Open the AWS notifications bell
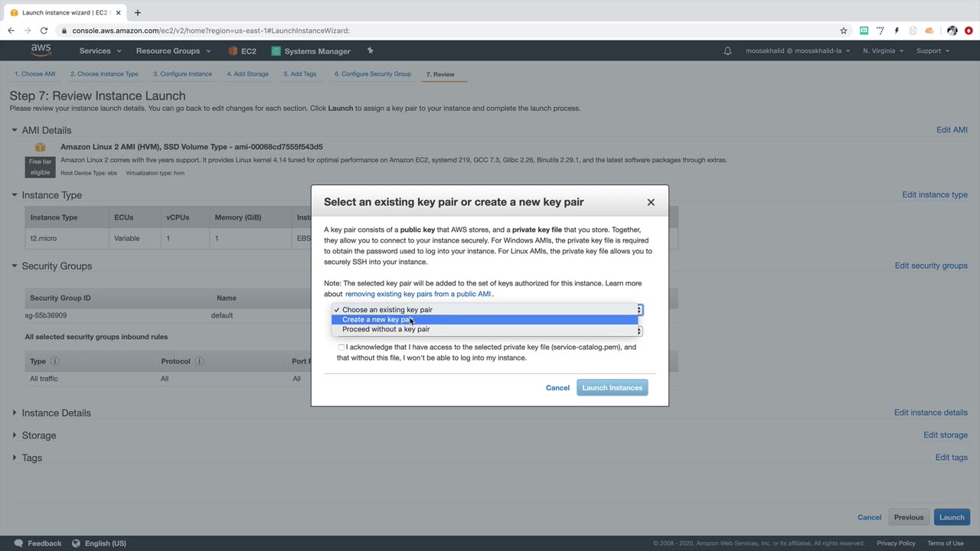The width and height of the screenshot is (980, 551). coord(727,51)
